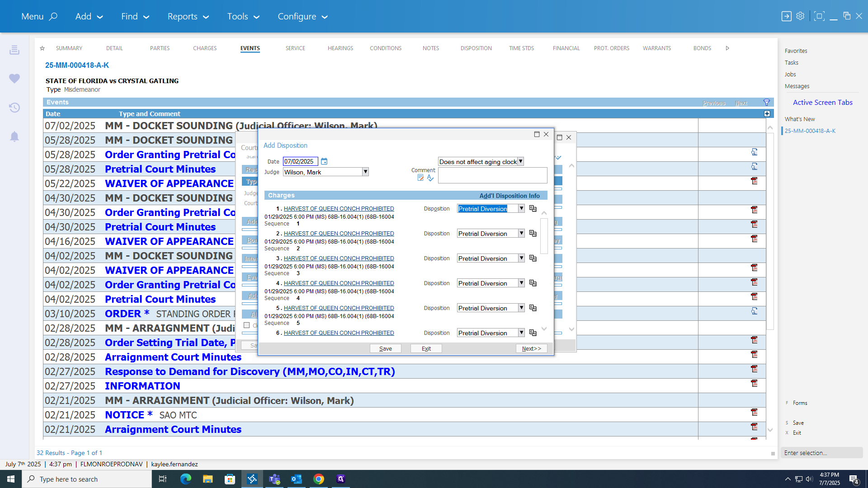Viewport: 868px width, 488px height.
Task: Open document for 05/28/2025 Order Granting Pretrial
Action: (x=754, y=152)
